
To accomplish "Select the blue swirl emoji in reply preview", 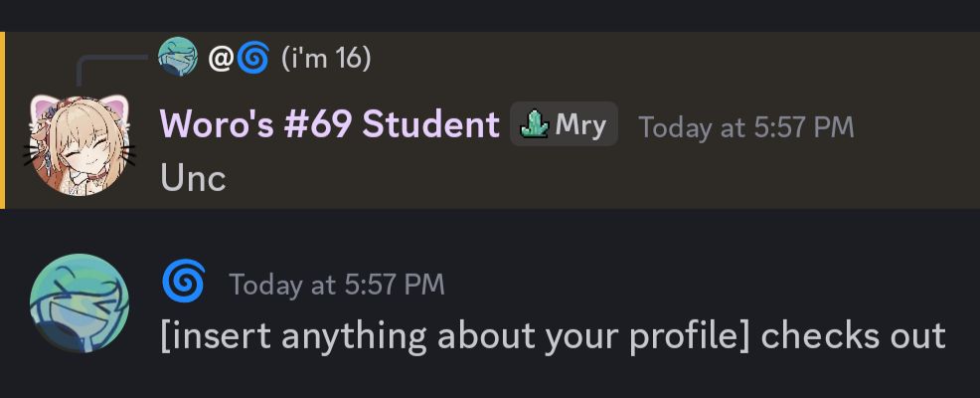I will 253,58.
